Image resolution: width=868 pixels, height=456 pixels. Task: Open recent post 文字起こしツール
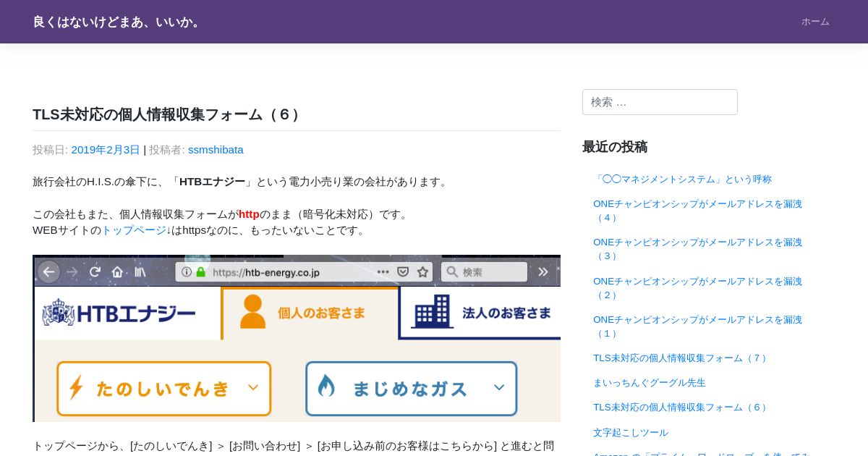[631, 433]
